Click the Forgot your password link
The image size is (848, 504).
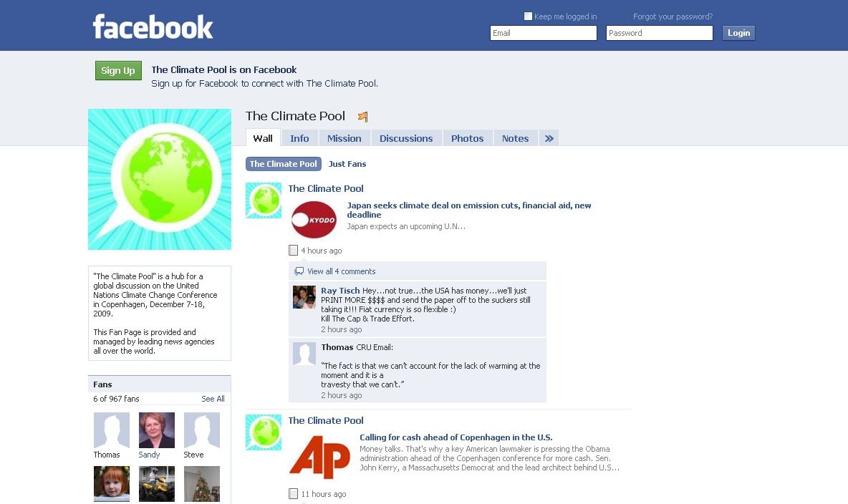[673, 16]
